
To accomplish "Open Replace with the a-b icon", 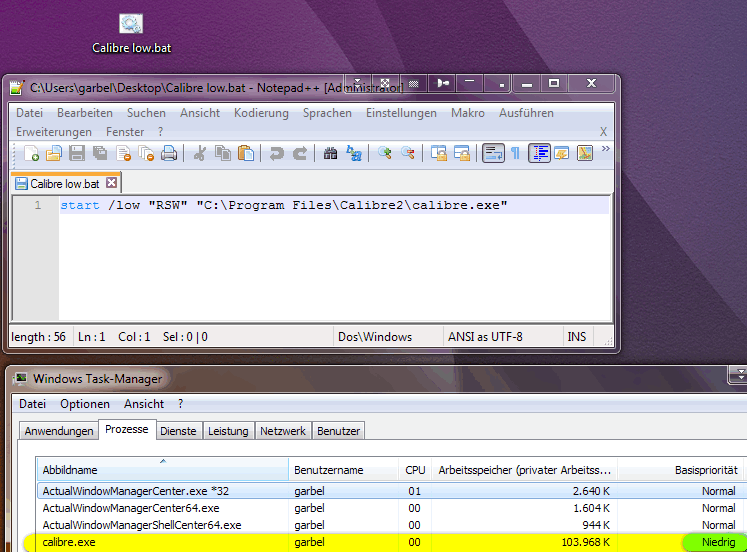I will point(353,153).
